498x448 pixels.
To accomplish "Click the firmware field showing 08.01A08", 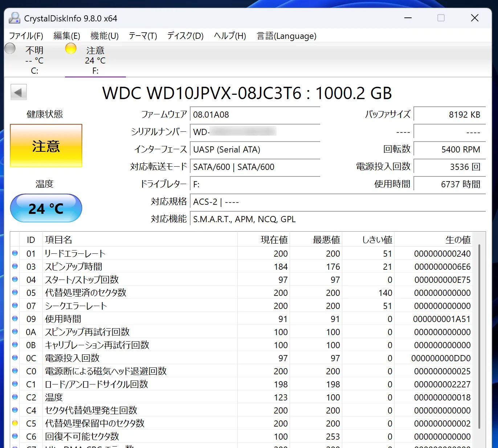I will [x=255, y=115].
